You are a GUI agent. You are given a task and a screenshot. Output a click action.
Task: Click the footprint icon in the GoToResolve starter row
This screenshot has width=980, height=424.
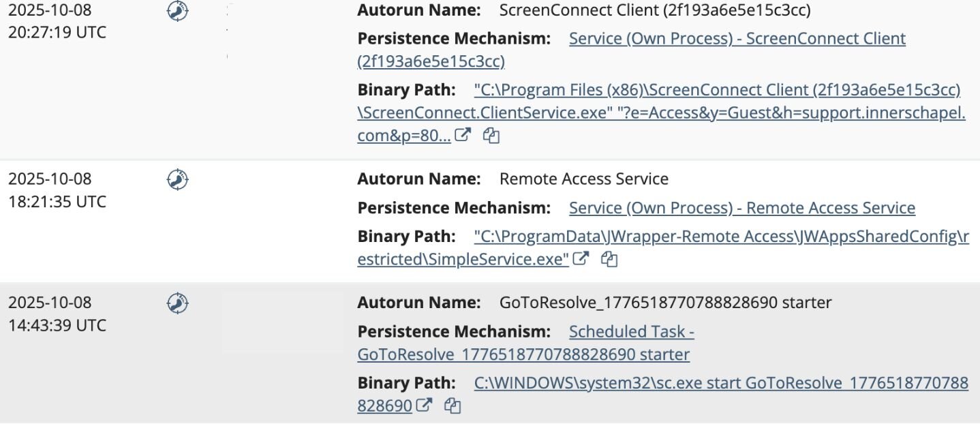coord(177,303)
